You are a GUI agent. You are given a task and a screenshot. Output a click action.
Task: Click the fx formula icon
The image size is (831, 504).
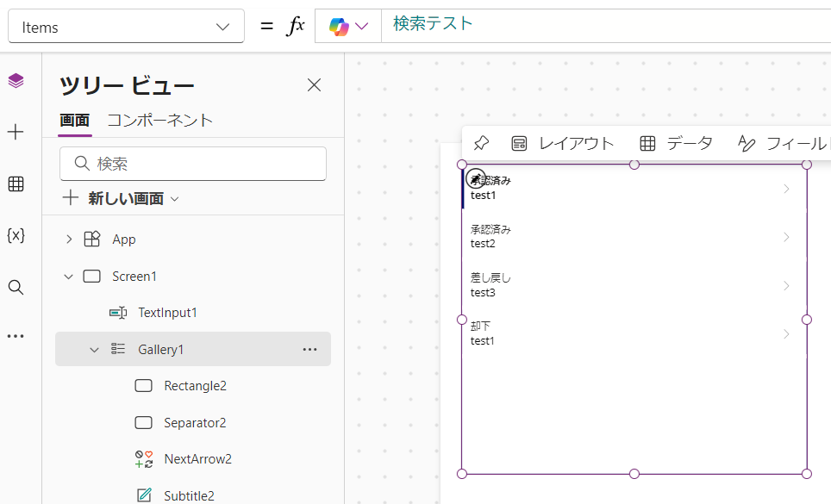(x=295, y=25)
